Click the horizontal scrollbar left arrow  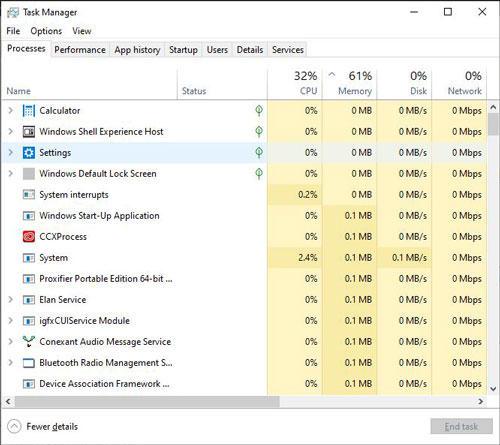pyautogui.click(x=8, y=402)
